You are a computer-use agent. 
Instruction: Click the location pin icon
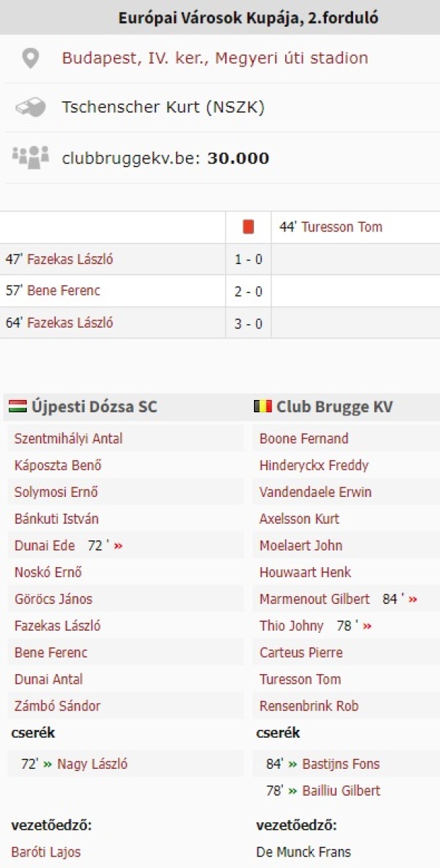(x=30, y=58)
